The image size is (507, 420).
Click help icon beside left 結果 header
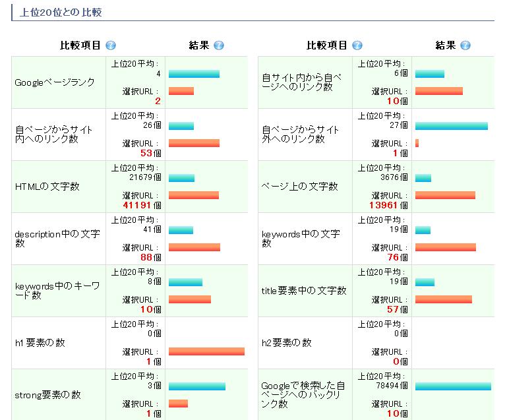point(219,45)
